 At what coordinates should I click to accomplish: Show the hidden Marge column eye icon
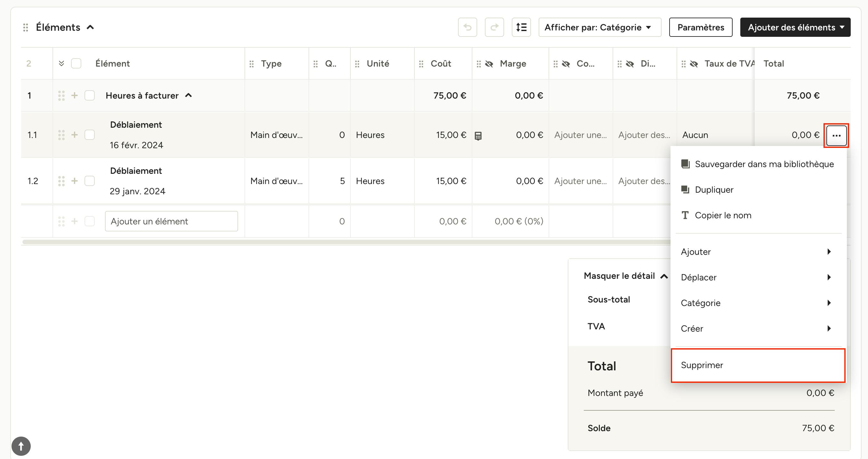489,64
